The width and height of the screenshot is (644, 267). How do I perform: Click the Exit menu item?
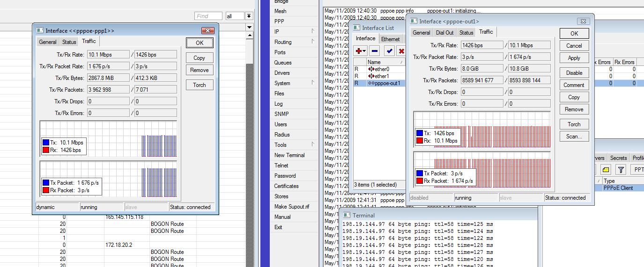(x=278, y=227)
